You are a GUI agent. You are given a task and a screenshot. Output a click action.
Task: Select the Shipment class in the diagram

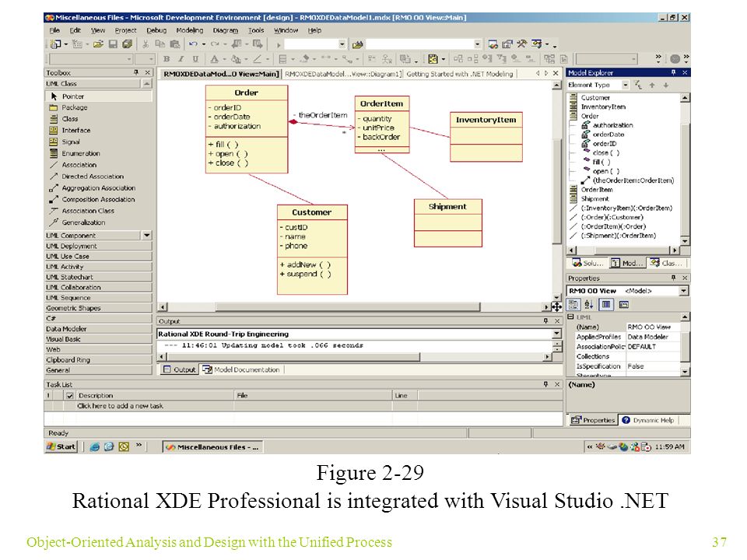click(448, 223)
